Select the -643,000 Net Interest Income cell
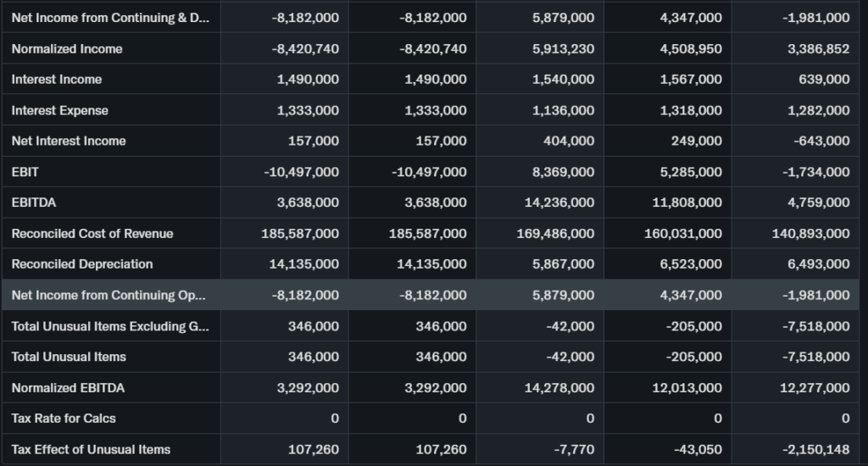This screenshot has width=868, height=466. point(824,141)
